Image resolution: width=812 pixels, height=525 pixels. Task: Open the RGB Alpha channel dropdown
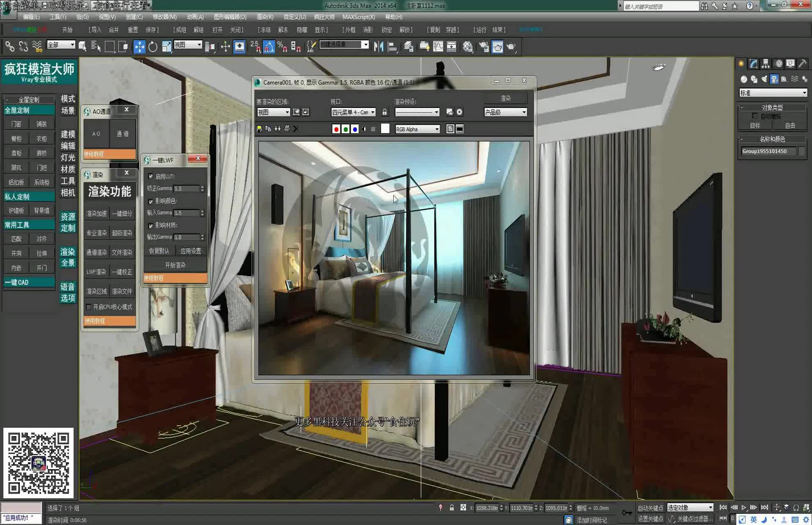pyautogui.click(x=417, y=129)
